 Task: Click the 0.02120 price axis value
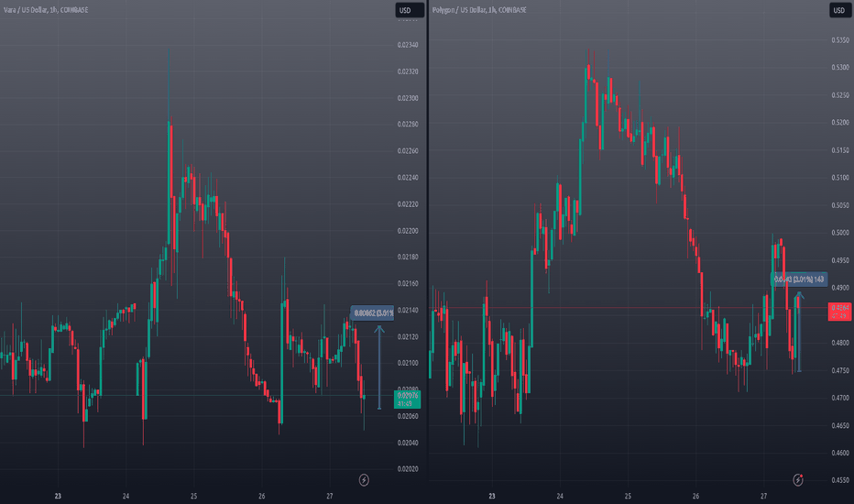408,337
